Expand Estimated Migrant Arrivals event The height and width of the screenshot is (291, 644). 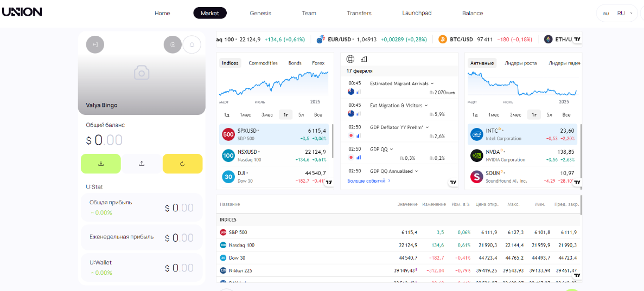pyautogui.click(x=402, y=83)
